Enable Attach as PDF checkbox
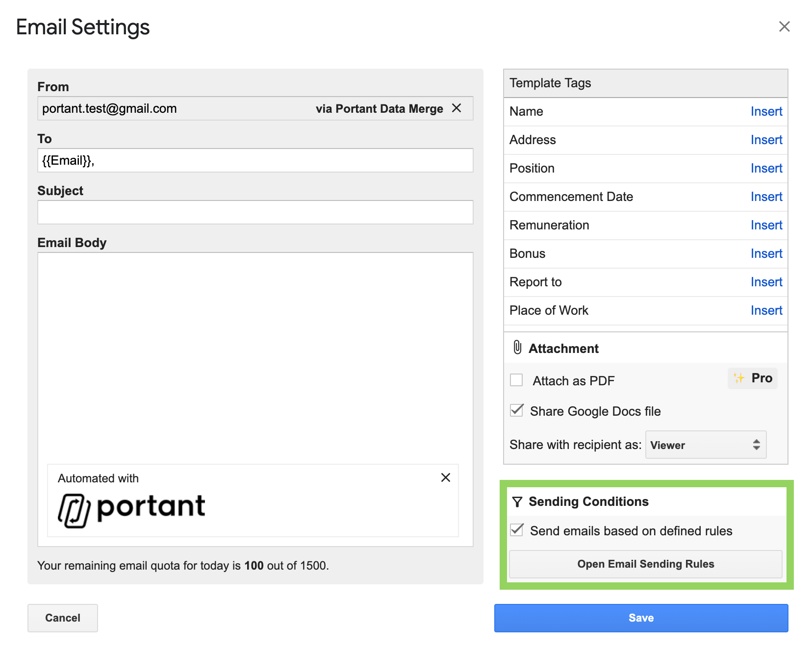This screenshot has width=812, height=650. [516, 380]
